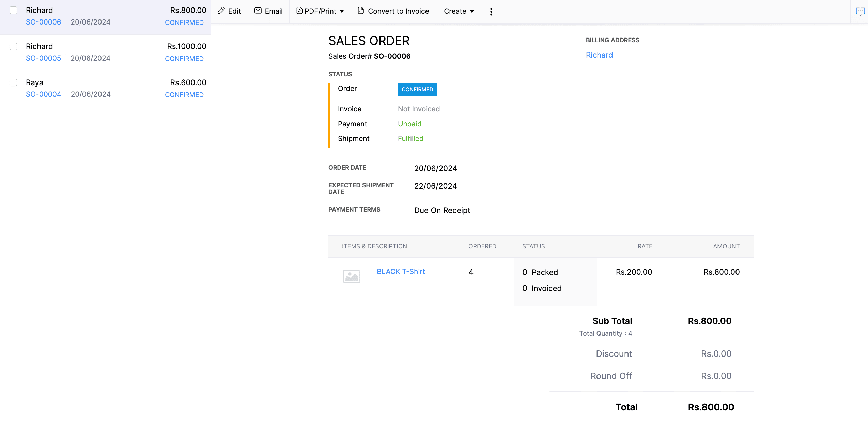Open sales order SO-00004 link

(43, 94)
